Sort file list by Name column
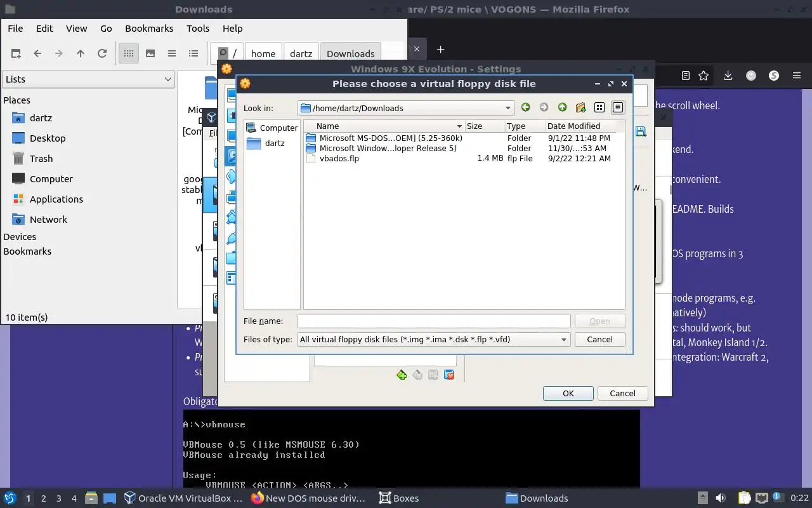The height and width of the screenshot is (508, 812). click(x=384, y=126)
